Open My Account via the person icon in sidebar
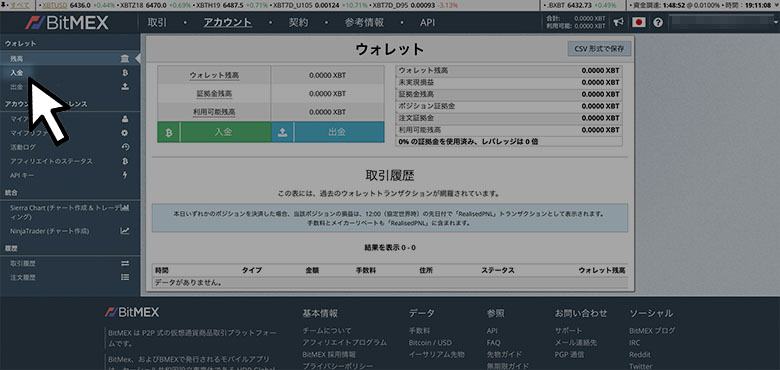The width and height of the screenshot is (780, 370). 125,119
